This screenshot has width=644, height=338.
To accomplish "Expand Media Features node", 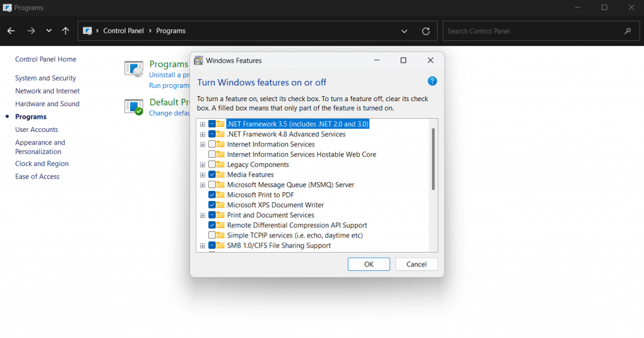I will 203,175.
